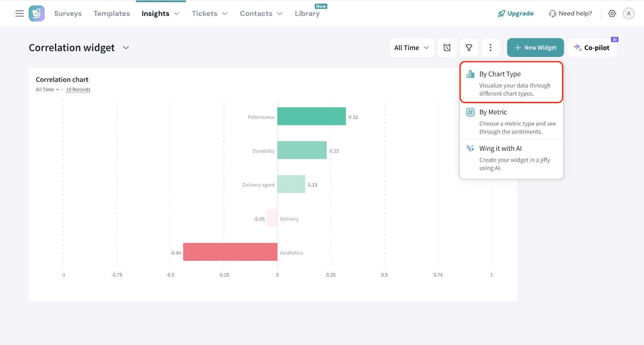Click the Need help headset icon
The image size is (644, 345).
click(552, 13)
